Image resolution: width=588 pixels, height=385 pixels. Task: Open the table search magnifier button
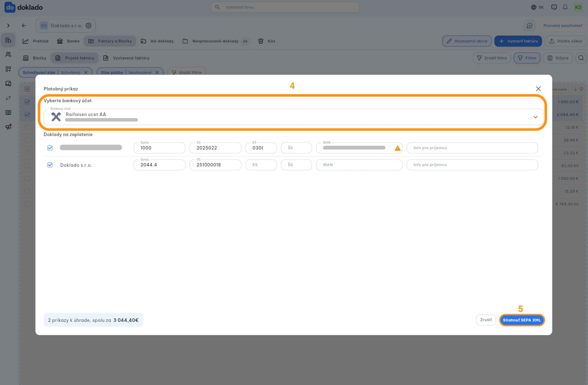tap(581, 58)
